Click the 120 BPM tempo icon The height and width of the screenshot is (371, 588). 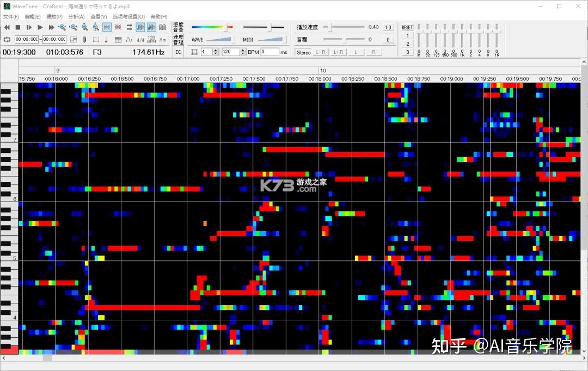[x=151, y=39]
